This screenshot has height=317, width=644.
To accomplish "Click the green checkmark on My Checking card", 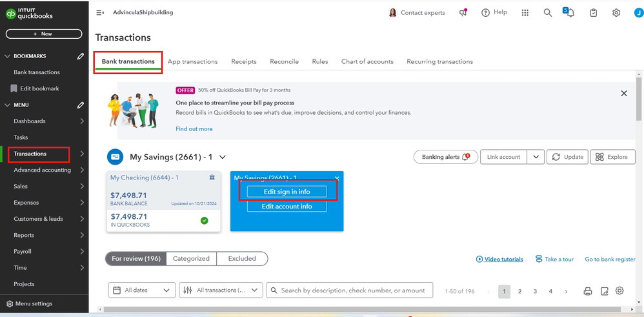I will [204, 221].
